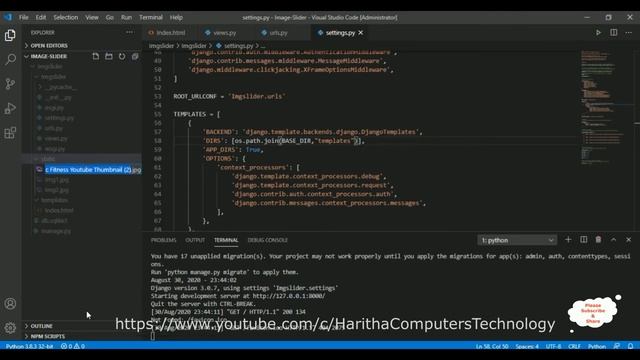The height and width of the screenshot is (360, 640).
Task: Select the 'Fitness Youtube Thumbnail (2)' file rename field
Action: pos(93,169)
